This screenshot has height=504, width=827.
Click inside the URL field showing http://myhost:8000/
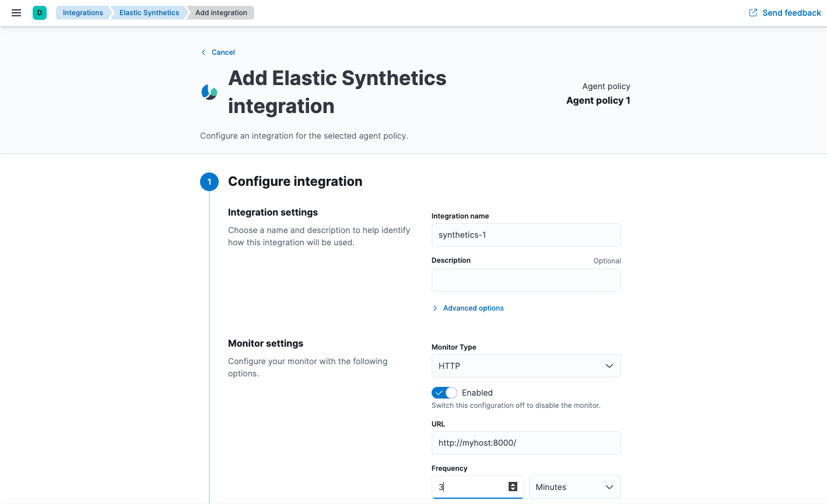[525, 443]
